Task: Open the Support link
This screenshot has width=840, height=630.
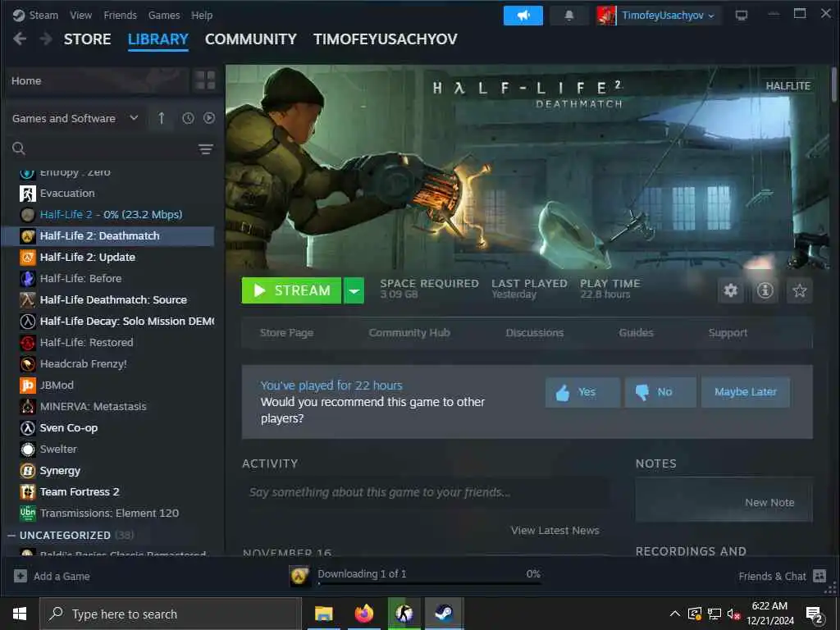Action: point(728,333)
